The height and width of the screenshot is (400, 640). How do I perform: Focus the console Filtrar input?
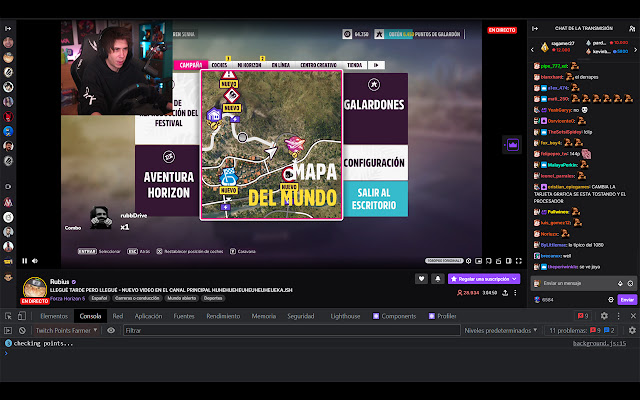[292, 330]
